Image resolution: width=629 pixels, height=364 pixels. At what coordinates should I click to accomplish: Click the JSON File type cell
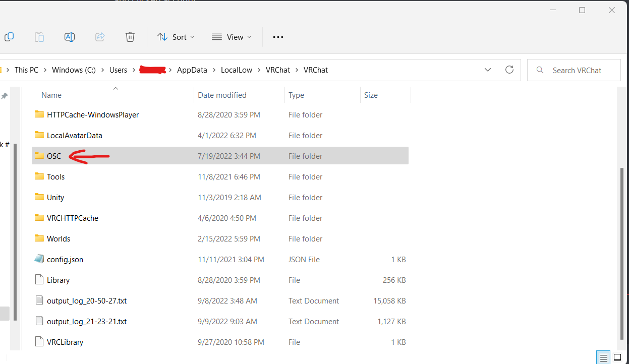pos(304,260)
